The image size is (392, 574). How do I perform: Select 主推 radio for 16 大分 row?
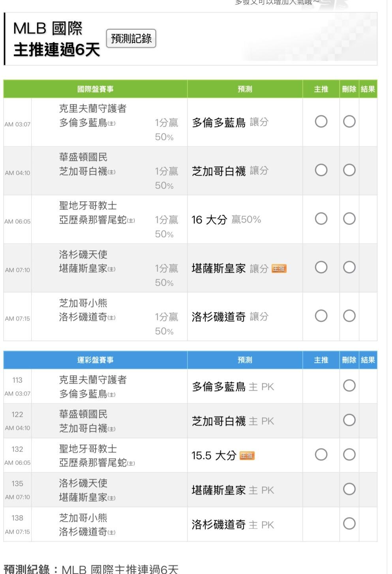321,219
